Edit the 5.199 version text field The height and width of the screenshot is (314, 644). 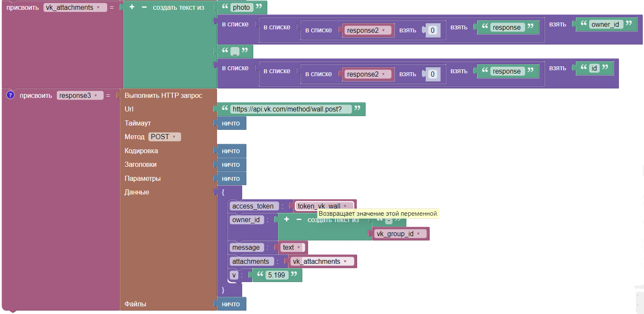point(277,275)
